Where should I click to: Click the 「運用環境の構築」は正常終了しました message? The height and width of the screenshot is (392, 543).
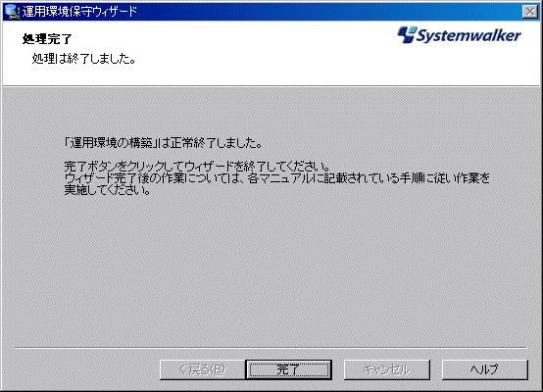coord(163,143)
